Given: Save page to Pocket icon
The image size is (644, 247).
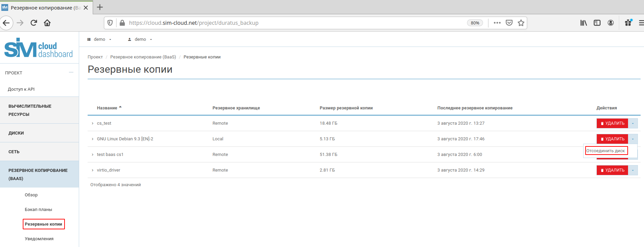Looking at the screenshot, I should point(509,23).
